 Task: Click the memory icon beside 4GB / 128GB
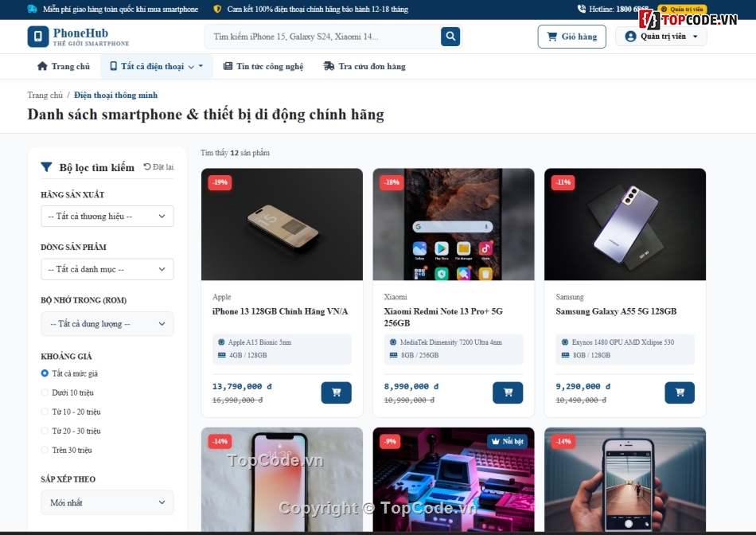pos(221,355)
